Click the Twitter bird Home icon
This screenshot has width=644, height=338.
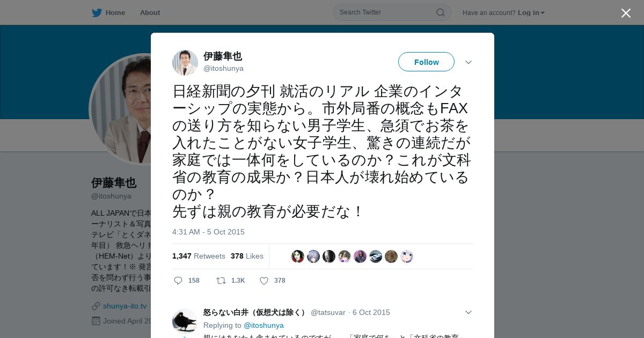[97, 12]
